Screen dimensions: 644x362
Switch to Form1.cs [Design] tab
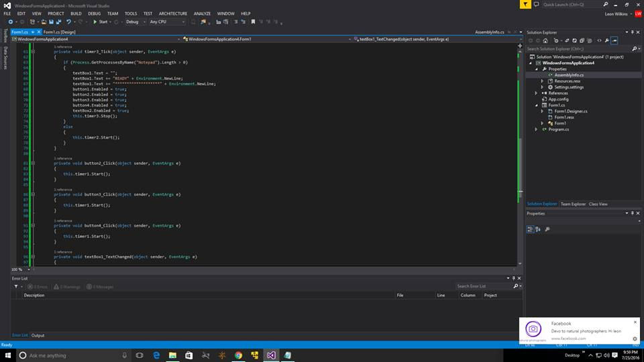click(x=60, y=32)
